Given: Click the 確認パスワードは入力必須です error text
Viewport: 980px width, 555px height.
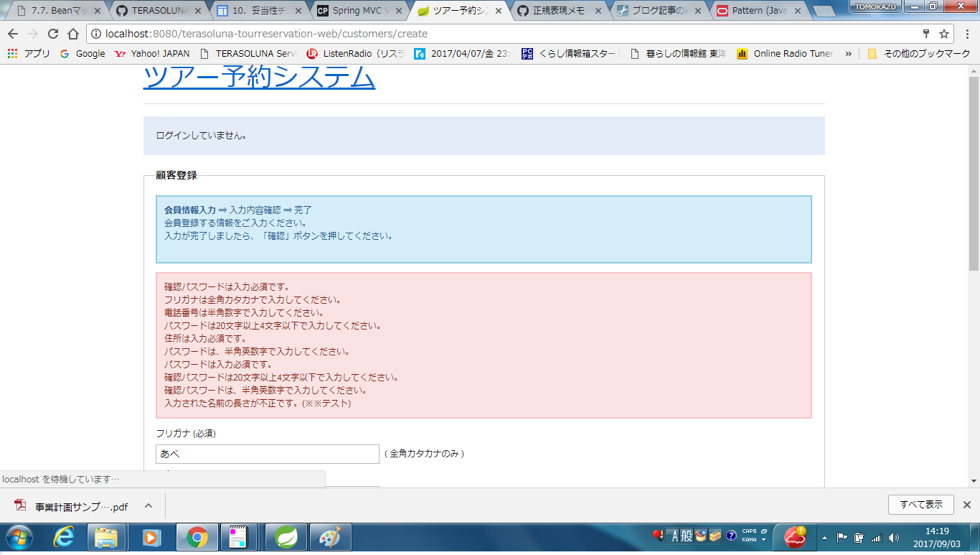Looking at the screenshot, I should coord(227,286).
